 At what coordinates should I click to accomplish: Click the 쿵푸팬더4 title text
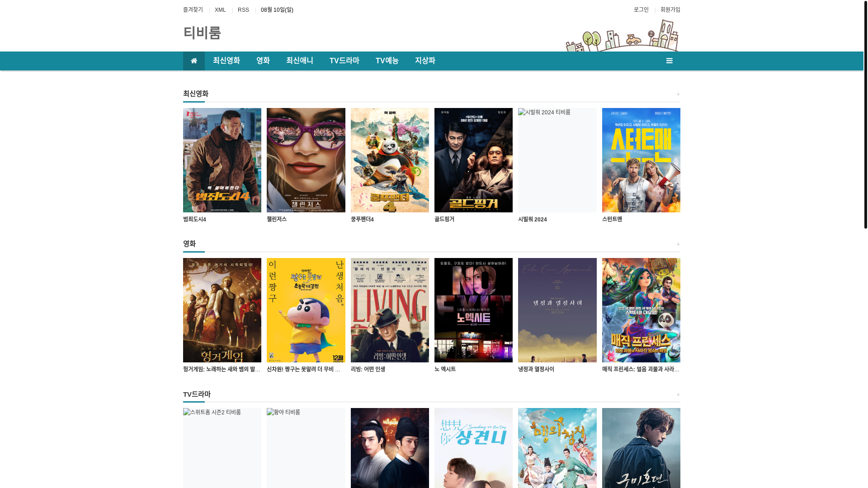point(362,220)
